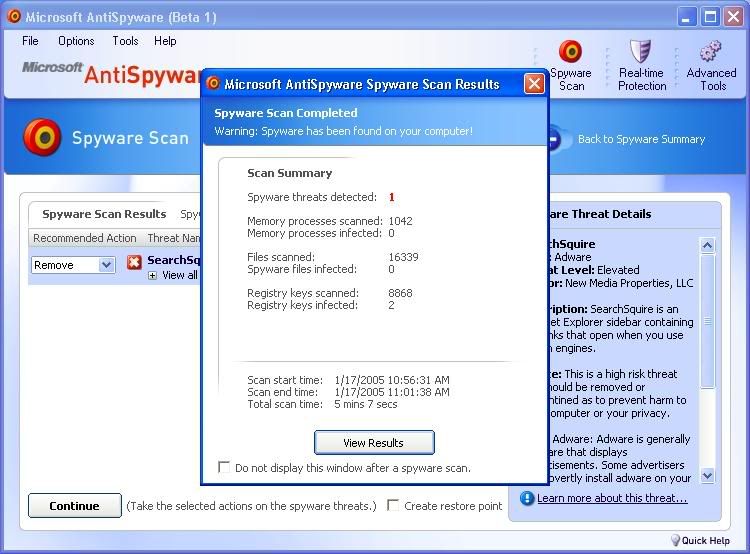Open the Tools menu

125,41
